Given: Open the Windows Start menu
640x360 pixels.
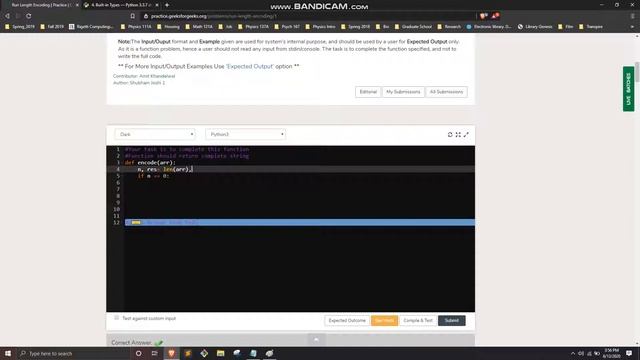Looking at the screenshot, I should coord(8,353).
